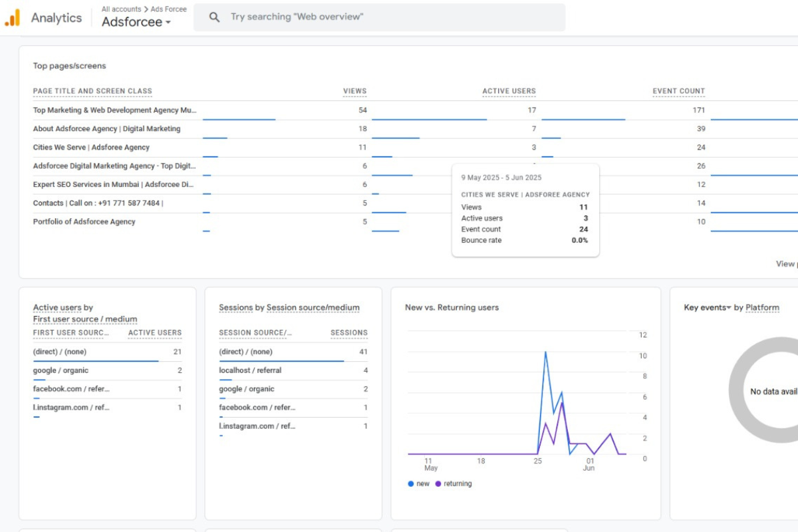Click the "No data" donut chart
The height and width of the screenshot is (532, 798).
coord(763,390)
